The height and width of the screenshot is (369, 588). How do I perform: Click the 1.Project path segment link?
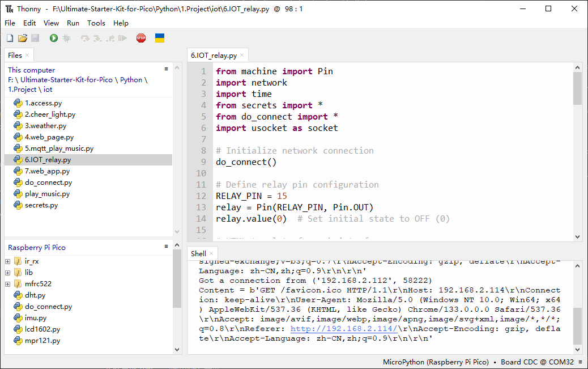22,90
